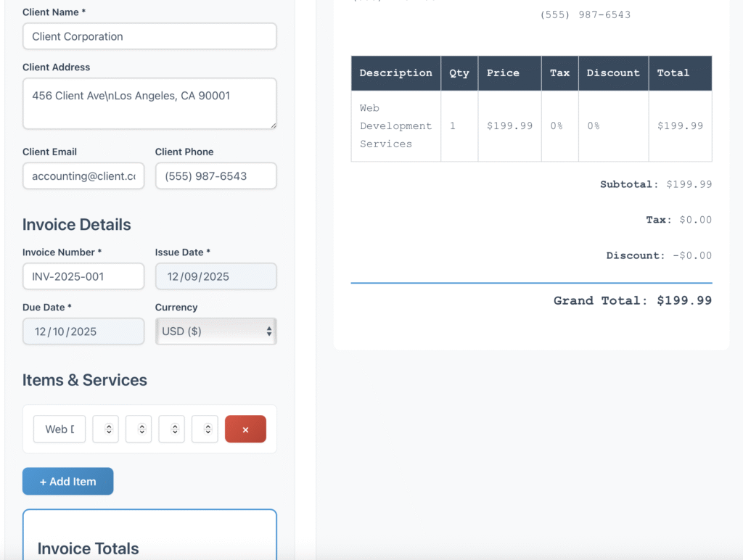Edit the Invoice Number INV-2025-001
The width and height of the screenshot is (743, 560).
(83, 276)
